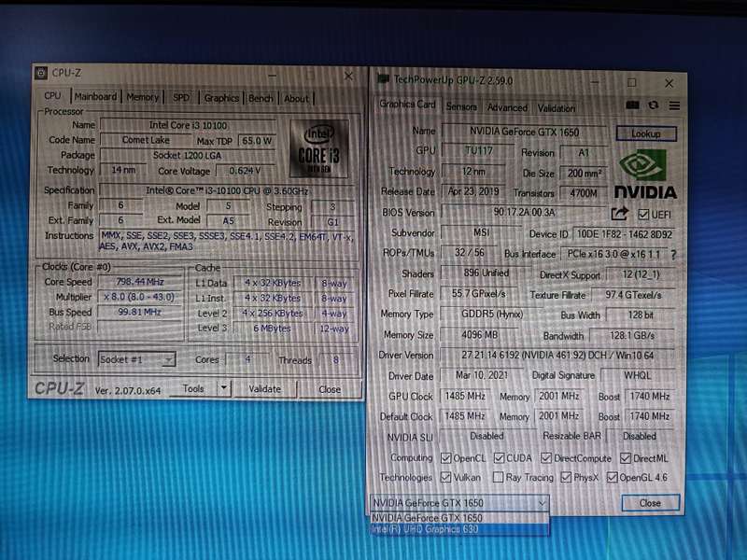Click the GPU-Z Close button
This screenshot has width=747, height=560.
pos(650,503)
